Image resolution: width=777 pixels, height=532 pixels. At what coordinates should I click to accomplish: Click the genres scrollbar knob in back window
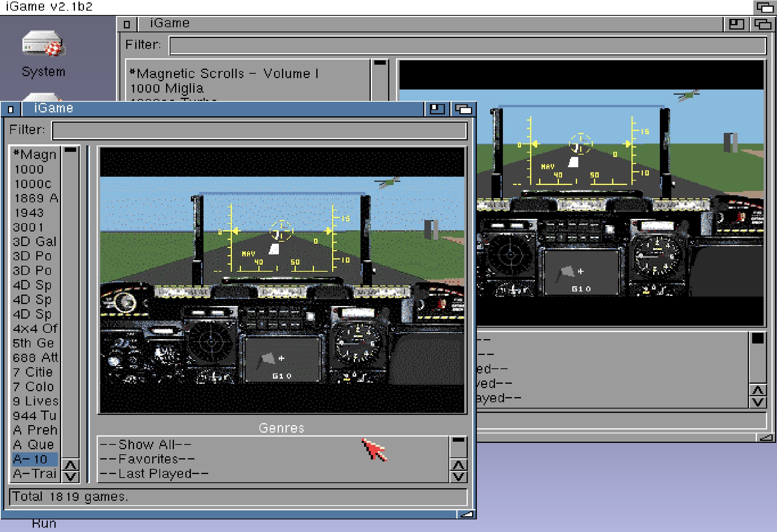(758, 338)
